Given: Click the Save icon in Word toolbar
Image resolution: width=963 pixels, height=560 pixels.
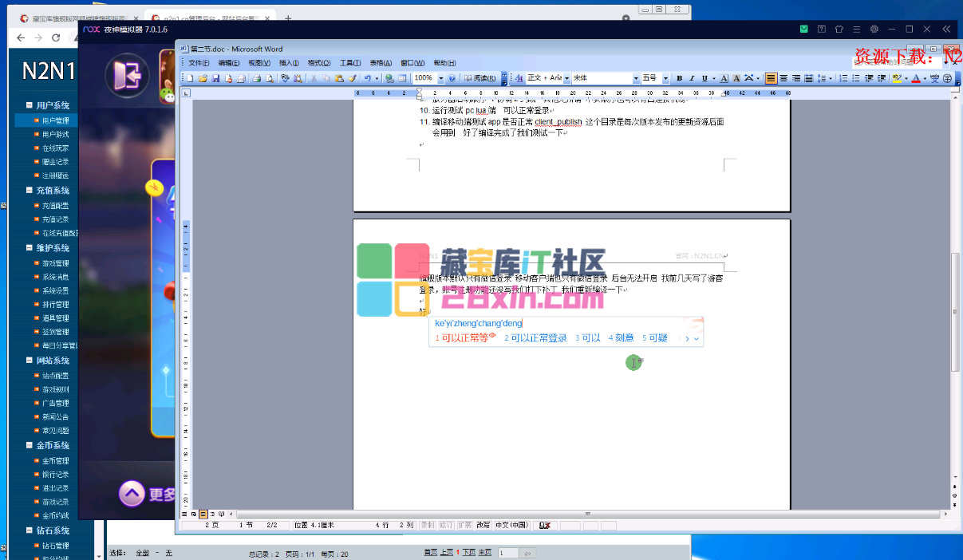Looking at the screenshot, I should [x=215, y=79].
